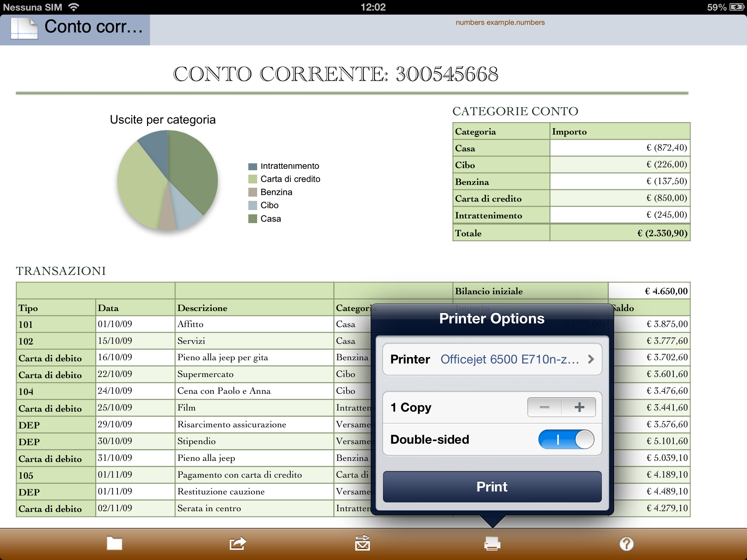Select the Stipendio description cell

tap(254, 442)
